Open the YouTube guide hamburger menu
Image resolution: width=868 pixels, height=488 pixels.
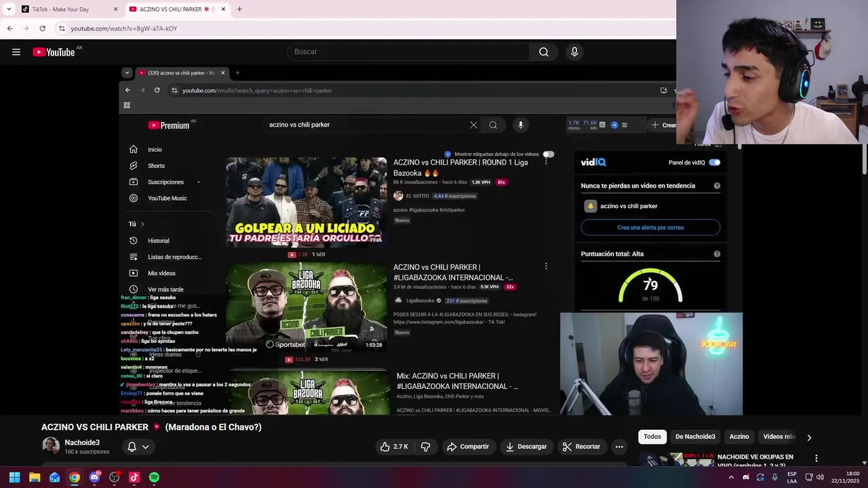(x=16, y=52)
